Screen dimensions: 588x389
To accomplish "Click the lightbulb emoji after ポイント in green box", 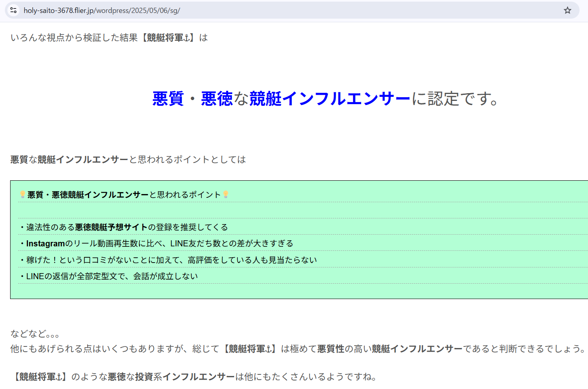I will 226,194.
